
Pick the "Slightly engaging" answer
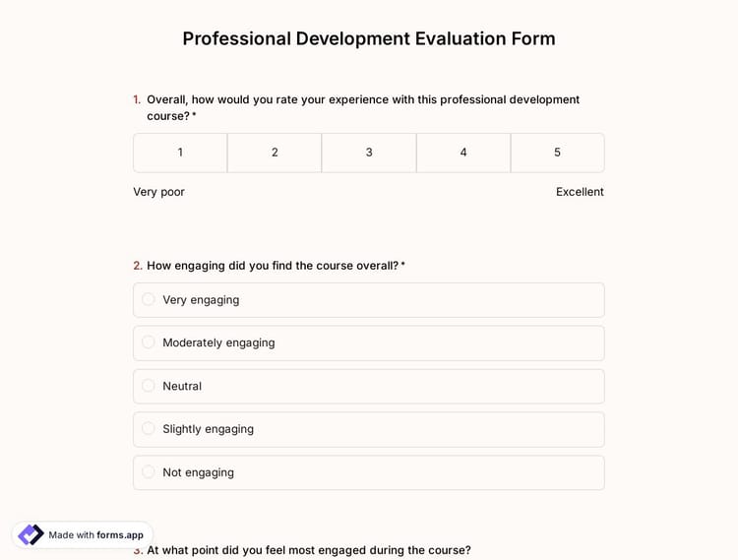click(149, 429)
